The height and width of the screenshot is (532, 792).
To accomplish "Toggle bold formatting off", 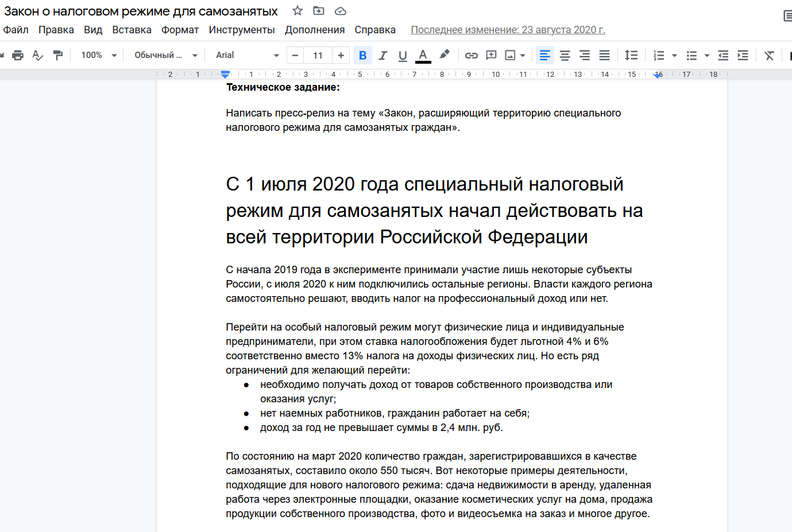I will pyautogui.click(x=363, y=55).
